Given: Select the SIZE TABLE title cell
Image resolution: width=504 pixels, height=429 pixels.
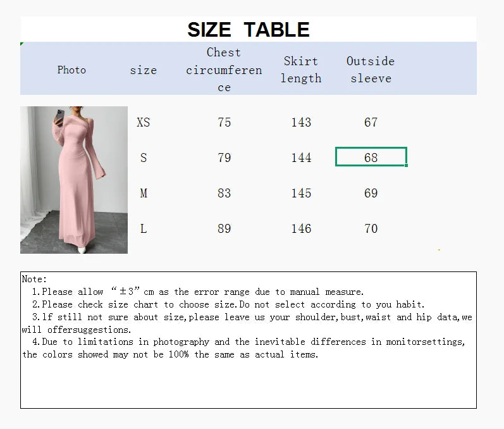Looking at the screenshot, I should 248,29.
